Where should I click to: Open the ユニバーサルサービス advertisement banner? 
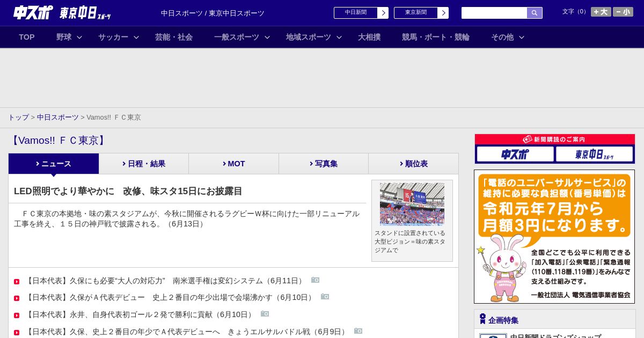coord(554,237)
